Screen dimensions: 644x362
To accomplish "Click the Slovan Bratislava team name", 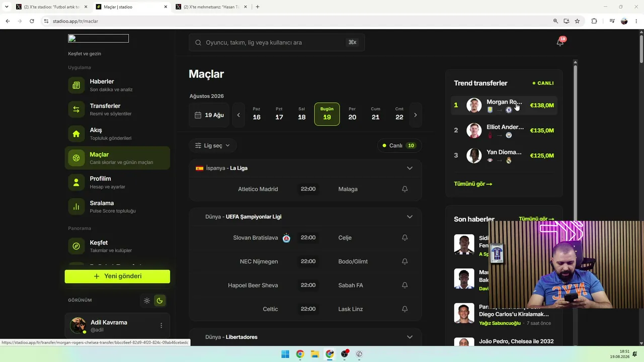I will (x=256, y=238).
